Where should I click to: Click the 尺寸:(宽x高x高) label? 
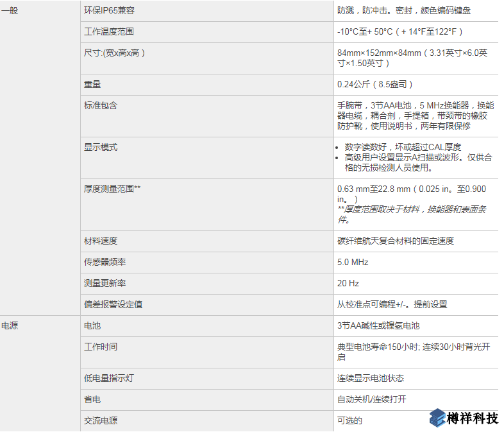[x=114, y=53]
